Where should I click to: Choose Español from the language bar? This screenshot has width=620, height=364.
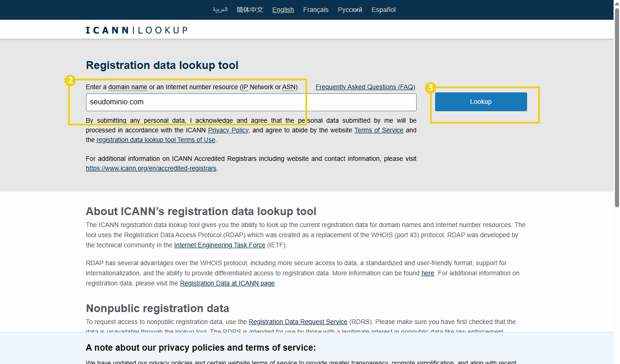384,10
